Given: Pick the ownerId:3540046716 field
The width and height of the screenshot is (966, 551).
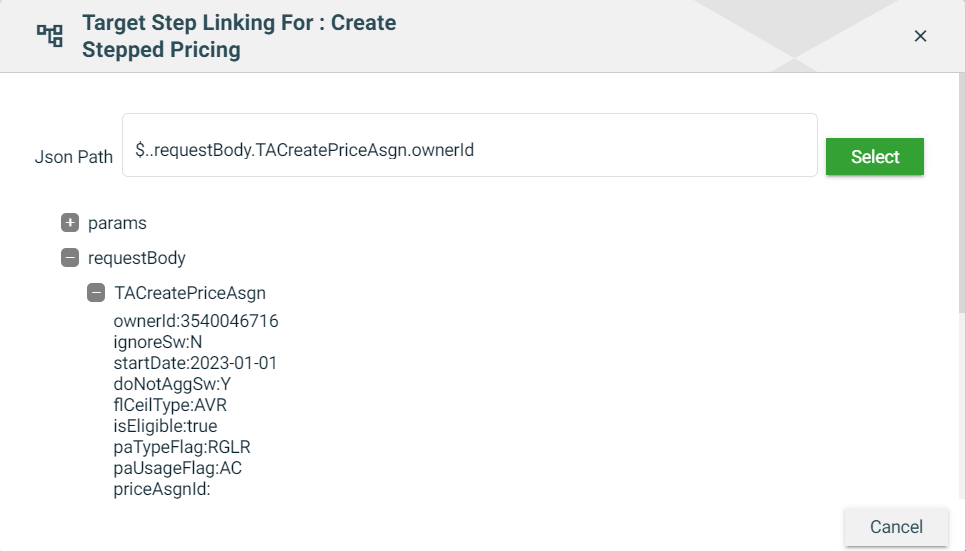Looking at the screenshot, I should tap(196, 321).
